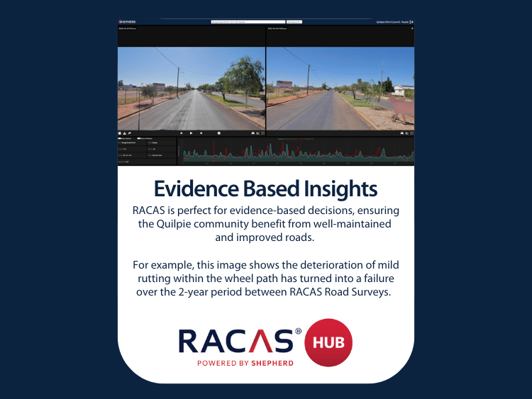Click the round playback speed icon
Viewport: 532px width, 399px height.
point(219,133)
